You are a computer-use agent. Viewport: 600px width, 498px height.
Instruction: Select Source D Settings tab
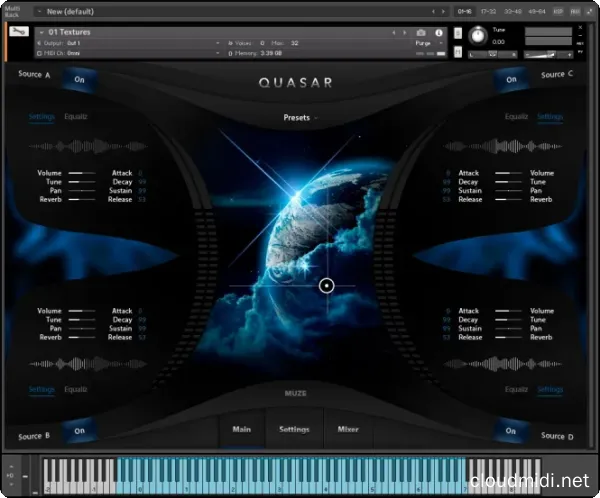(x=550, y=389)
